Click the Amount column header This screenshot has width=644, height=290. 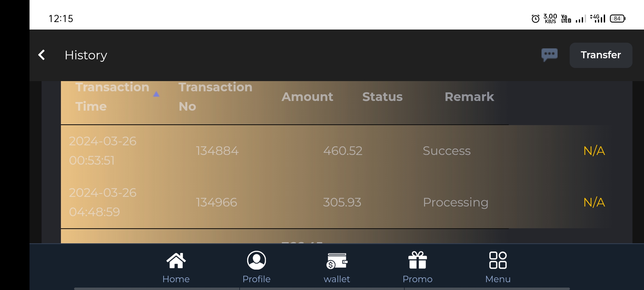(307, 97)
